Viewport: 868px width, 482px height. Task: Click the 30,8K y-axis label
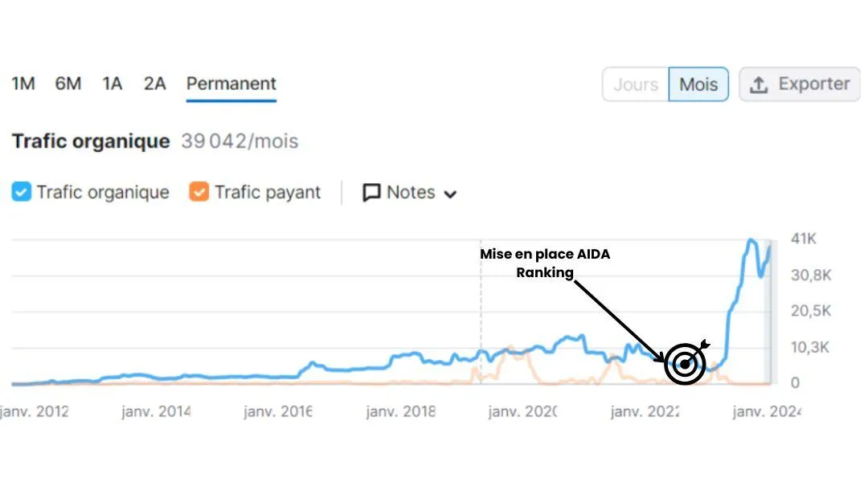811,275
